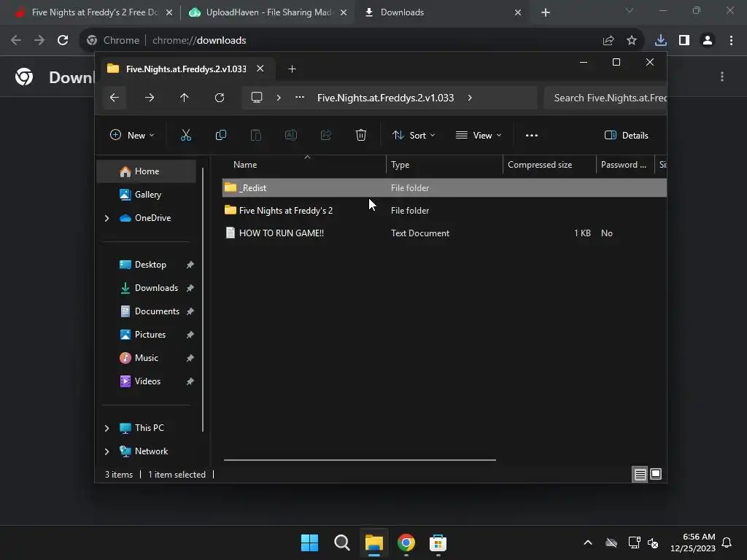Go forward in File Explorer
Viewport: 747px width, 560px height.
[149, 98]
